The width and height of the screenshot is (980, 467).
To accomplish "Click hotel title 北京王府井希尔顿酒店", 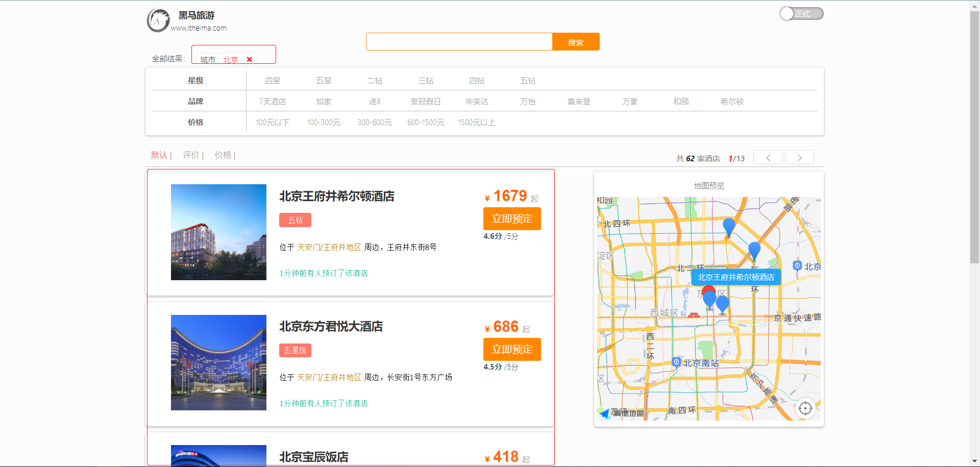I will tap(337, 196).
